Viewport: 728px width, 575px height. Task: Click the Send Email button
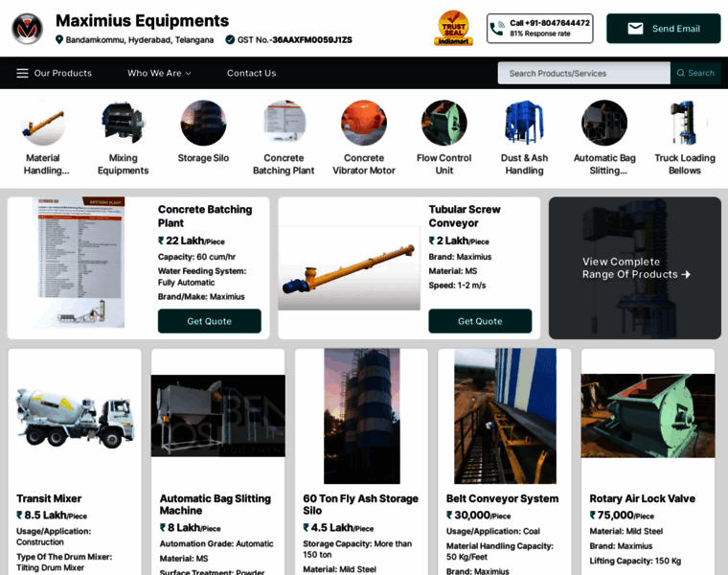click(664, 29)
